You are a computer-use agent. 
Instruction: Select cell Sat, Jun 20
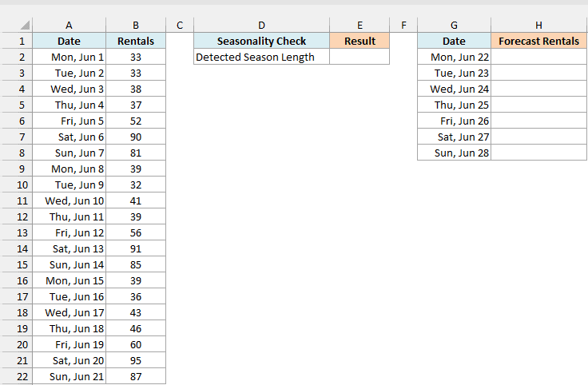click(69, 360)
